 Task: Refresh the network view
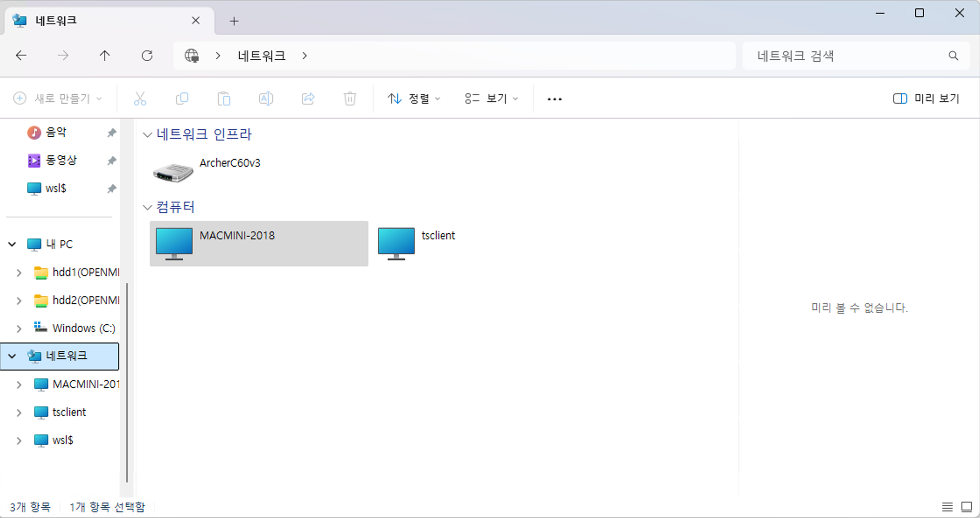(147, 56)
